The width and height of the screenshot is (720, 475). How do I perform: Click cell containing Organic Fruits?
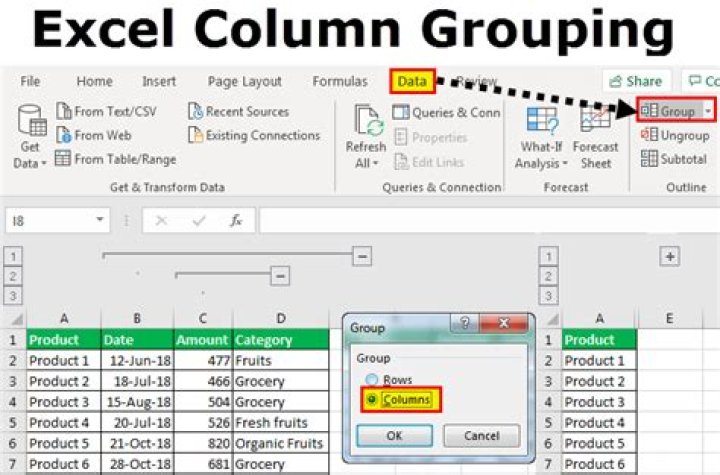coord(281,443)
